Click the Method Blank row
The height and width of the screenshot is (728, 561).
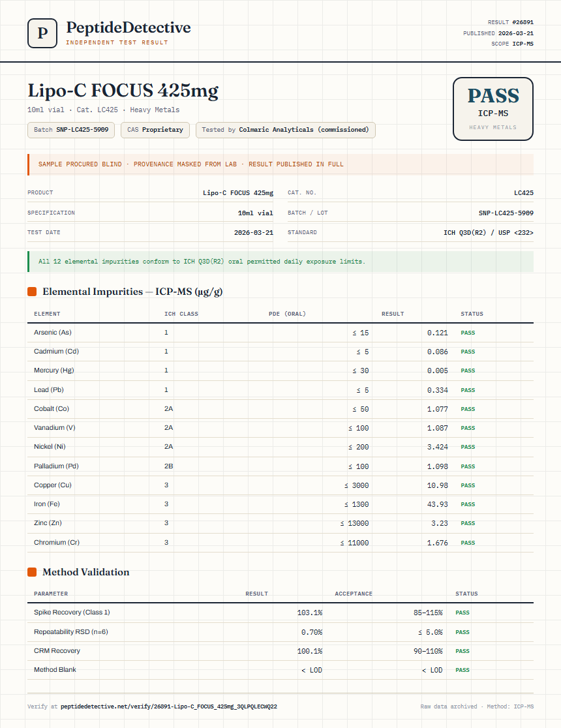[x=280, y=670]
